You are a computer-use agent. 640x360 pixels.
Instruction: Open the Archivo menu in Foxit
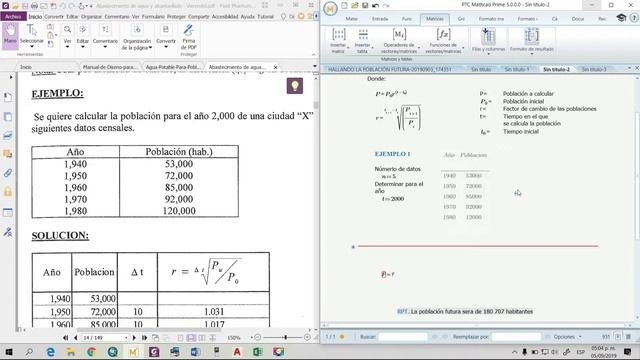tap(13, 16)
